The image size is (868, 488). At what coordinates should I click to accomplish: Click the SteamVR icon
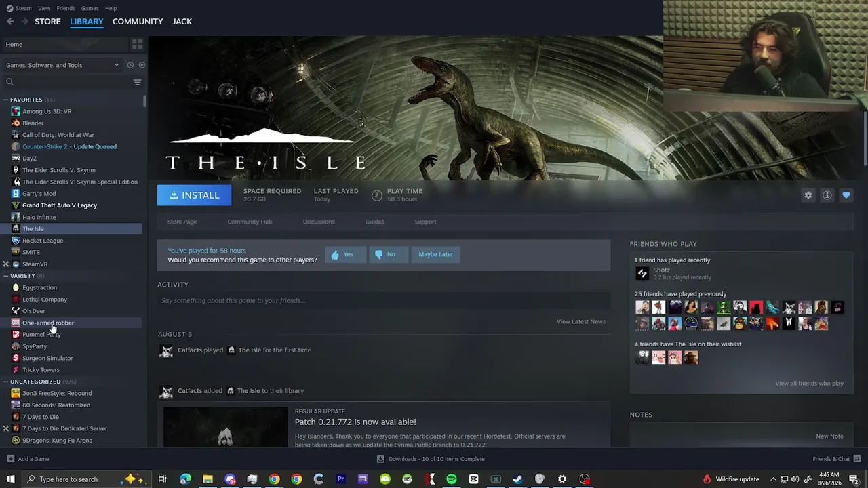click(16, 264)
